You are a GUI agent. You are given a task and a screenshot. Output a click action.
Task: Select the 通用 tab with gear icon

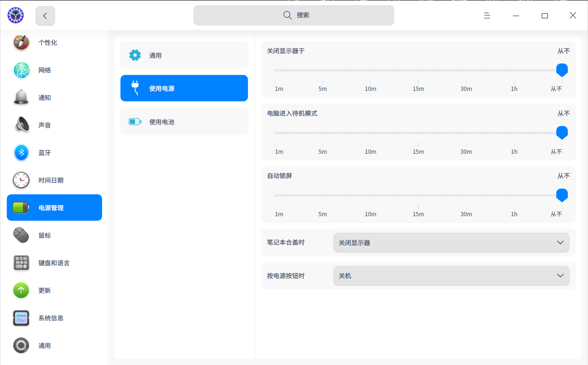[184, 55]
